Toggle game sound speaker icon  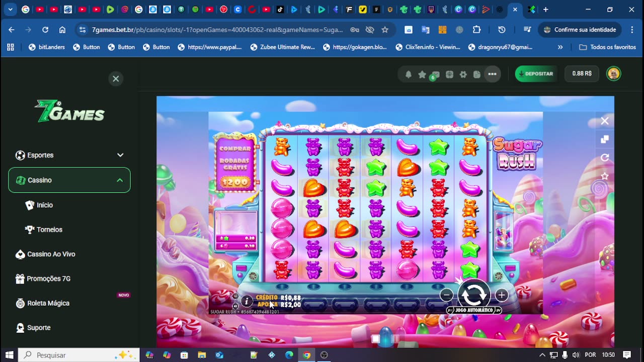coord(235,306)
